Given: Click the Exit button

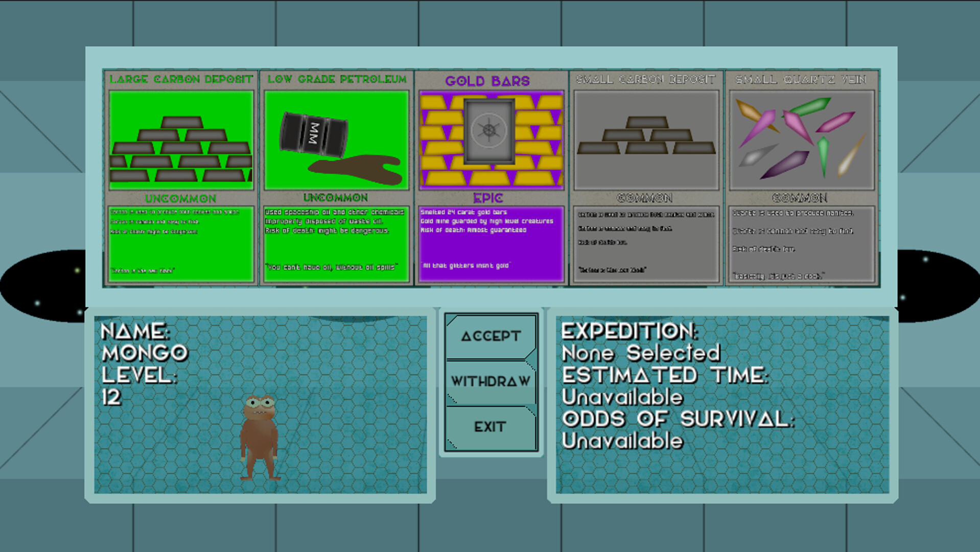Looking at the screenshot, I should [x=491, y=427].
